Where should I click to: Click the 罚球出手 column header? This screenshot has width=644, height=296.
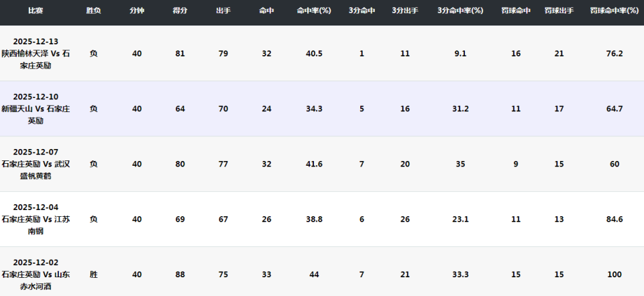click(559, 11)
